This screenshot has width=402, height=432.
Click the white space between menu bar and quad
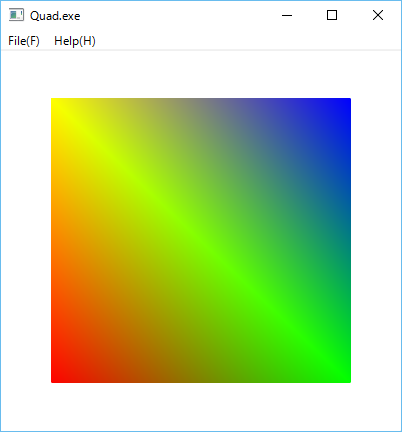(x=201, y=74)
